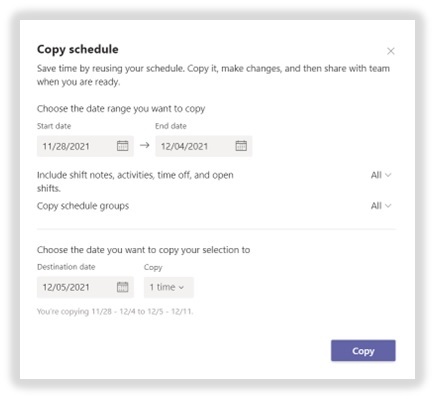Click the Save time by reusing description text

[213, 75]
